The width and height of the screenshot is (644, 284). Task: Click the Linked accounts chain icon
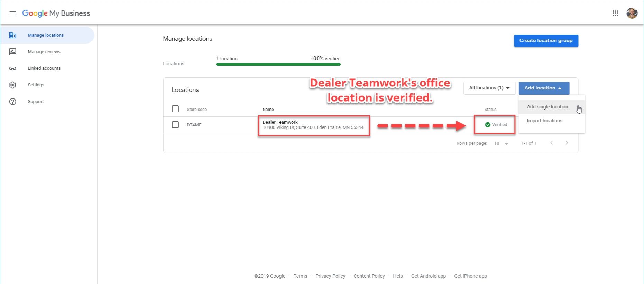click(x=12, y=68)
